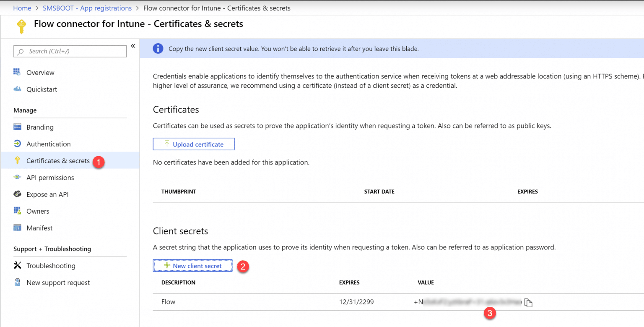Viewport: 644px width, 327px height.
Task: Click the Certificates & secrets key icon
Action: [x=17, y=160]
